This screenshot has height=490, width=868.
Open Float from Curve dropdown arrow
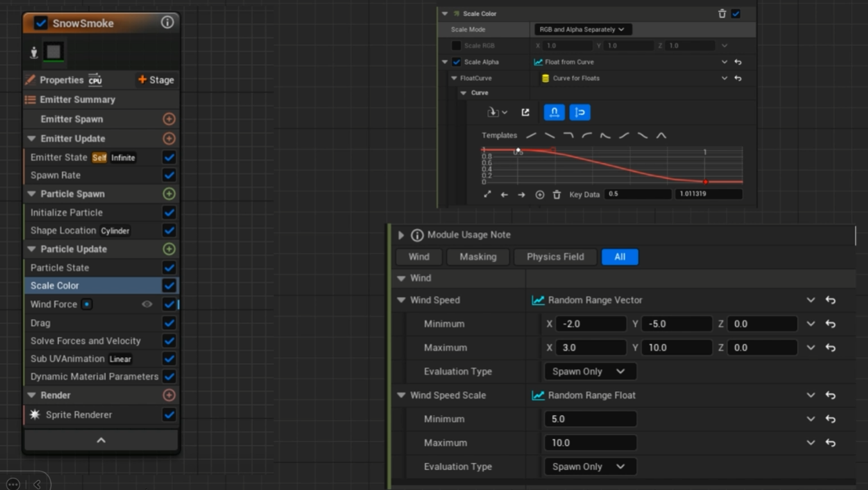pos(724,62)
